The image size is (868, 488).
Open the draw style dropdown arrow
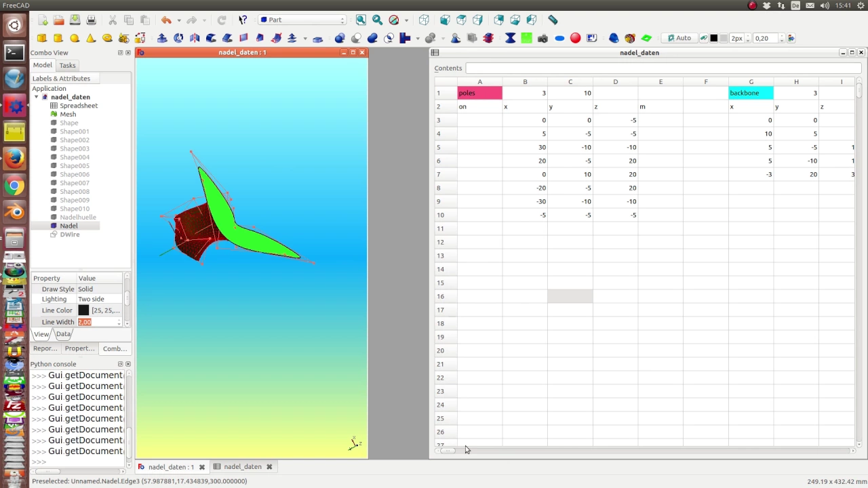[x=406, y=20]
